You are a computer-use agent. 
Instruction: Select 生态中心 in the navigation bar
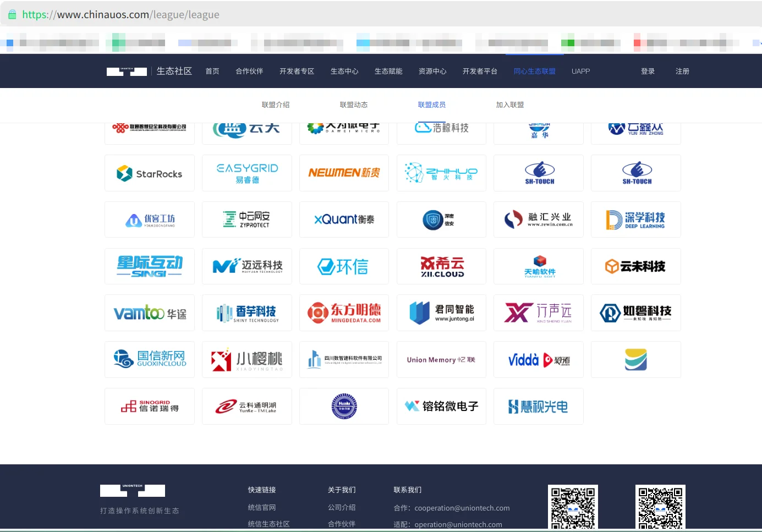(x=344, y=72)
